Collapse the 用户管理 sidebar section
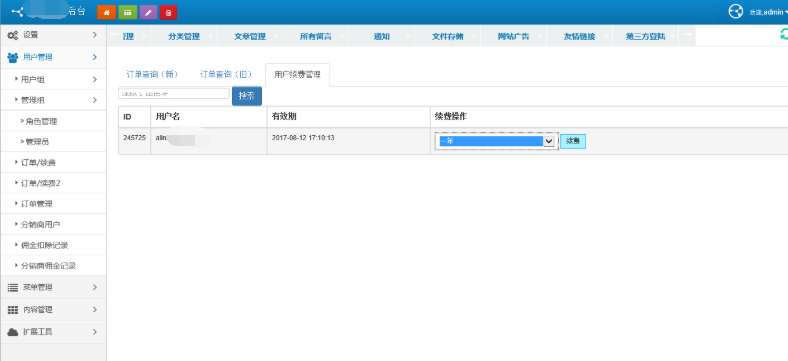788x361 pixels. [53, 58]
